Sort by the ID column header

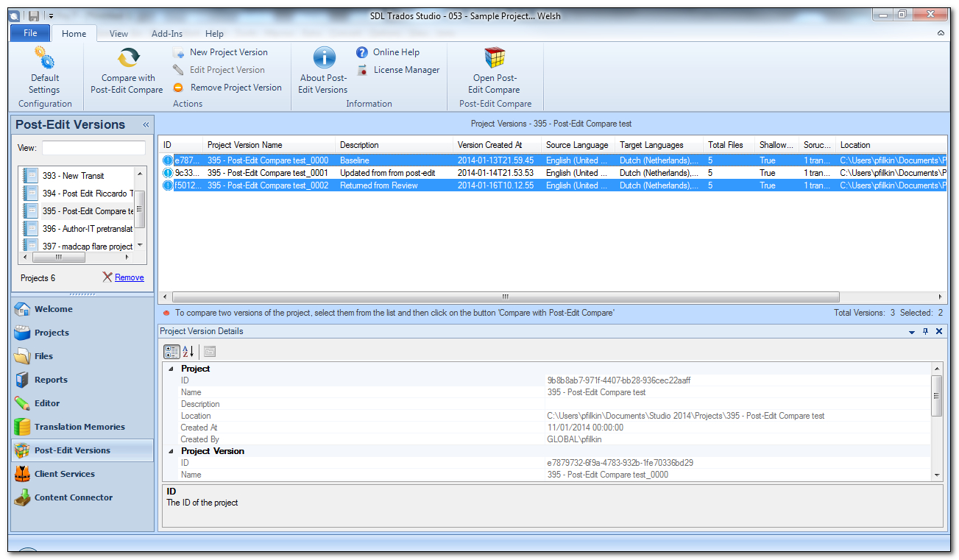[x=181, y=145]
